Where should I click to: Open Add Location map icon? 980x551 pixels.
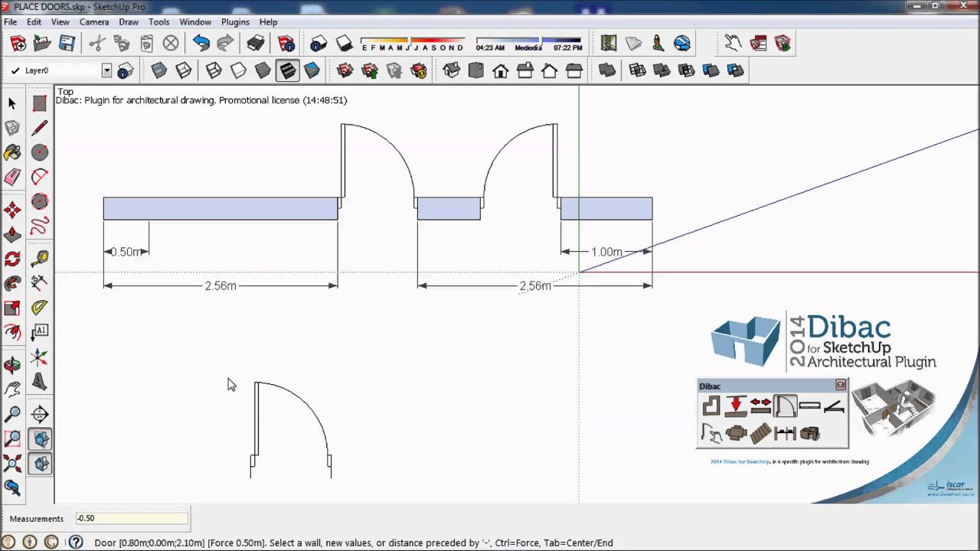tap(609, 44)
